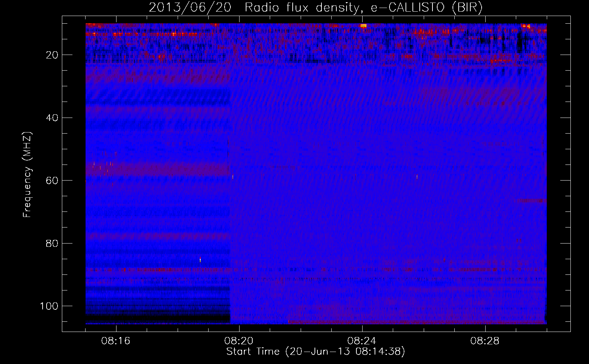Click the '08:28' time tick label
The width and height of the screenshot is (589, 364).
coord(485,341)
